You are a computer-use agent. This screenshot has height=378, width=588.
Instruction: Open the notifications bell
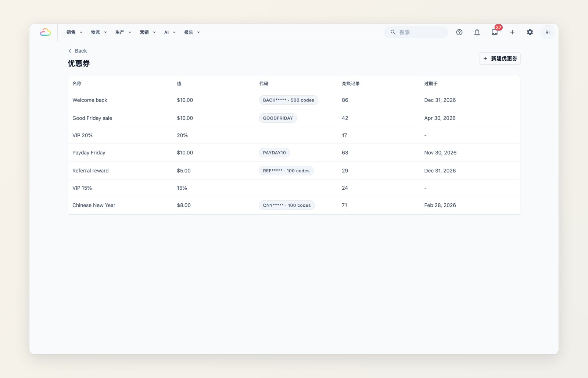(477, 32)
